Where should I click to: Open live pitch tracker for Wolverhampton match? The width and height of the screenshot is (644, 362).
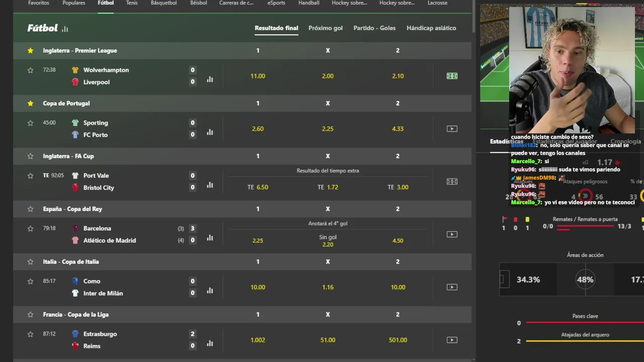point(452,76)
